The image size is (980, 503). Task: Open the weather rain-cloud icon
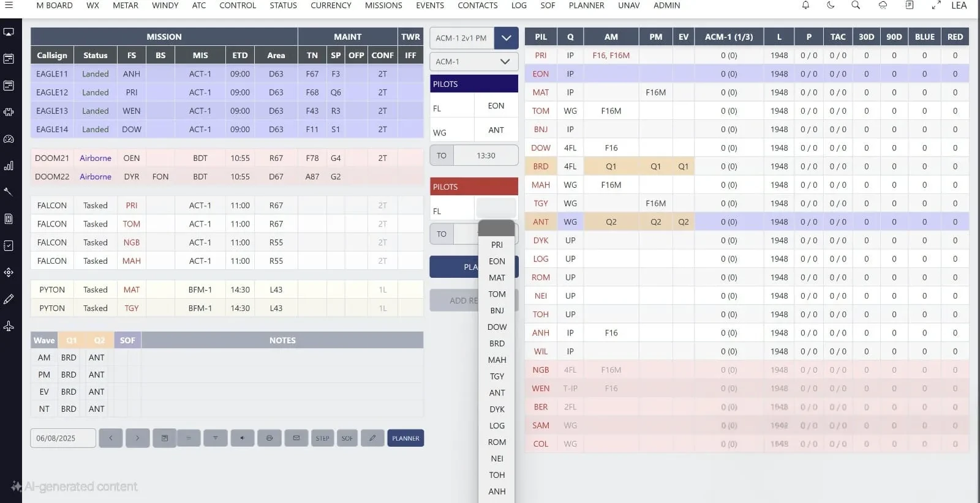click(x=883, y=5)
